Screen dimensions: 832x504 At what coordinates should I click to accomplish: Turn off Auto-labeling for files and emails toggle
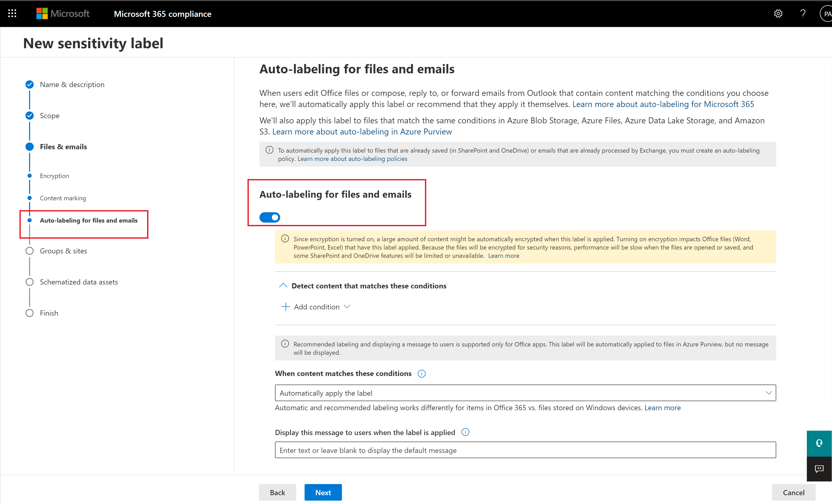270,217
